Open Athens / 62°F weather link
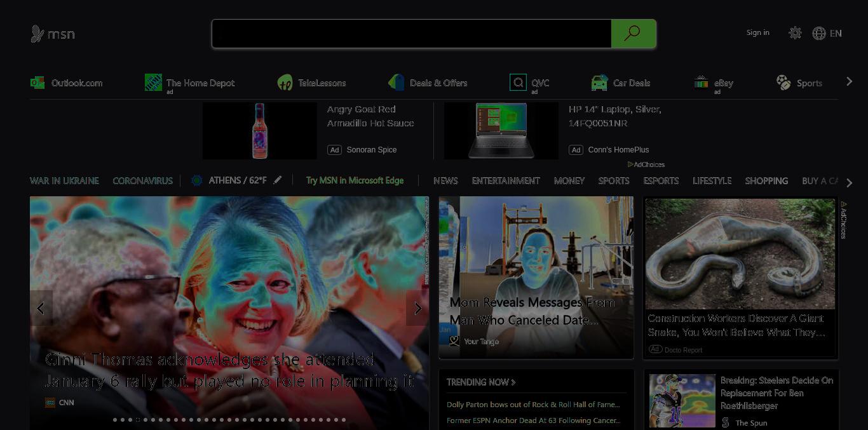868x430 pixels. click(x=238, y=180)
